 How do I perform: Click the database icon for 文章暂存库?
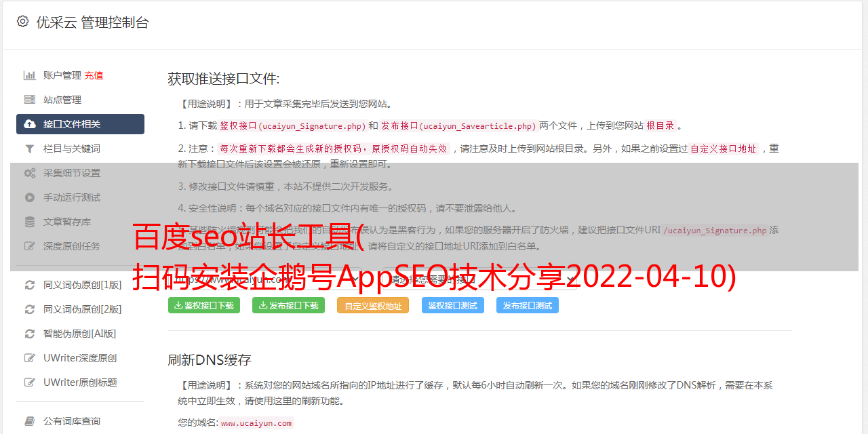point(30,222)
